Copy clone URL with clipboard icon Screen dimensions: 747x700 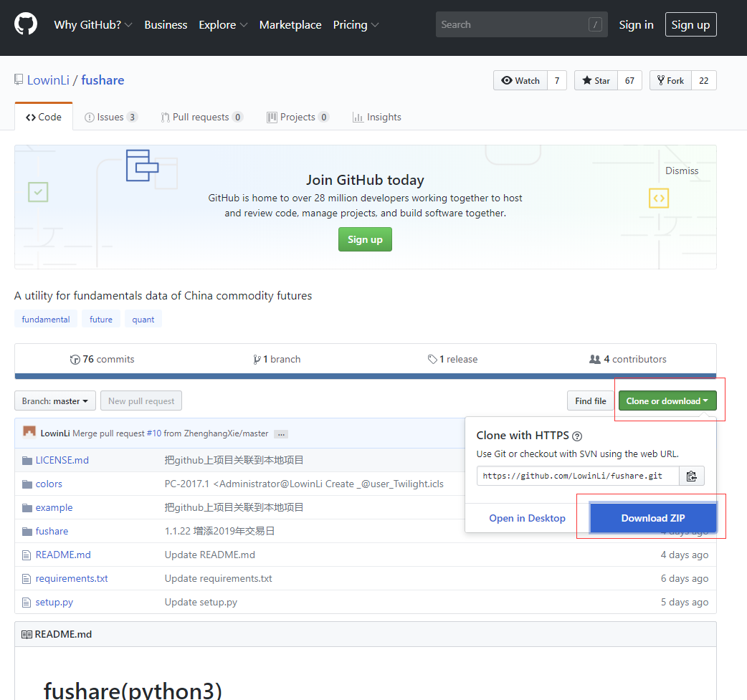coord(691,476)
